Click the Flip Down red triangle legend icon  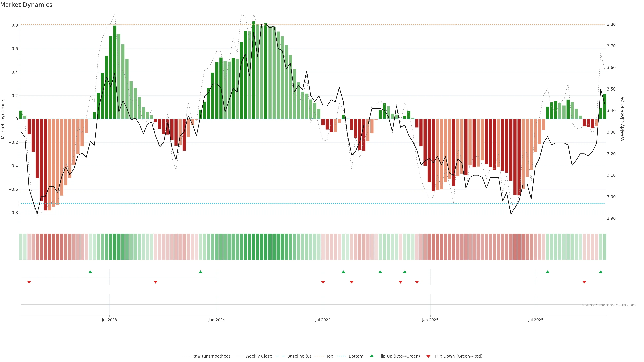(428, 356)
